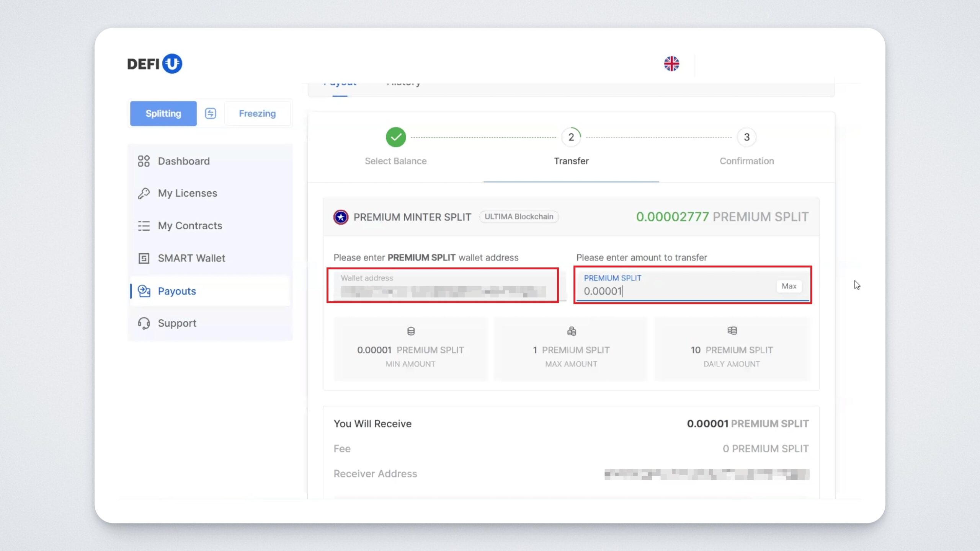Switch to Splitting mode

(163, 113)
